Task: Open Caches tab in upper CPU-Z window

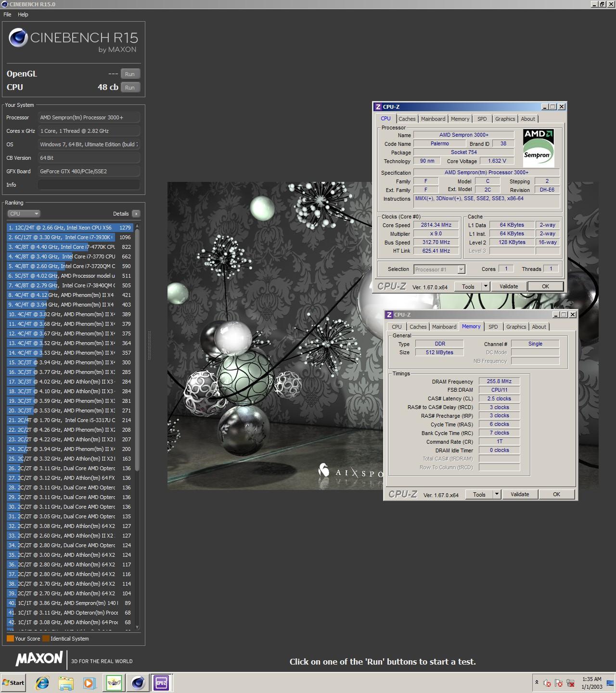Action: (x=407, y=119)
